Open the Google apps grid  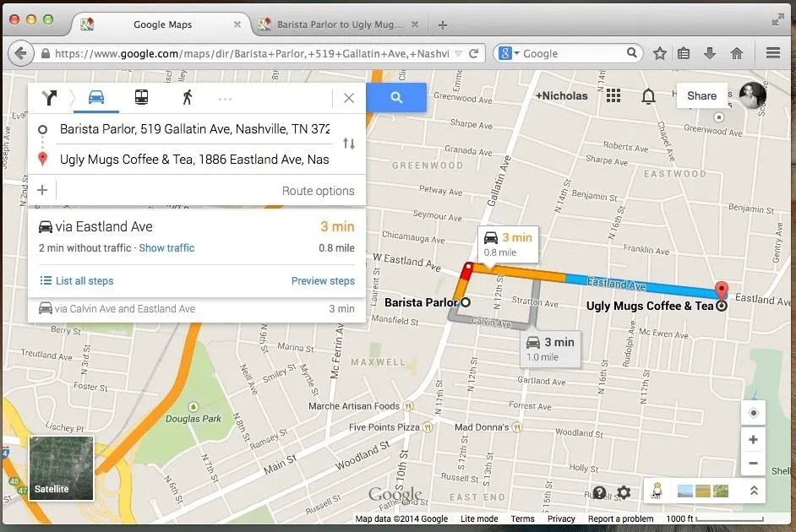[x=613, y=95]
